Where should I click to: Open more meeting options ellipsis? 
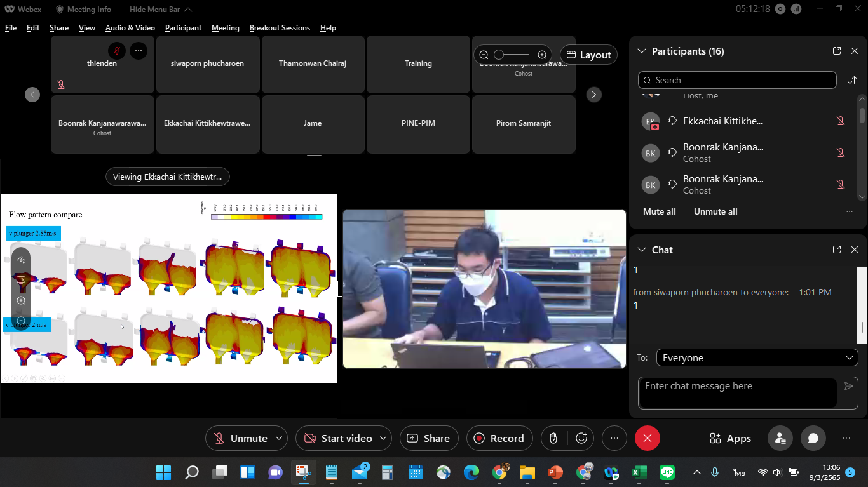pyautogui.click(x=614, y=438)
